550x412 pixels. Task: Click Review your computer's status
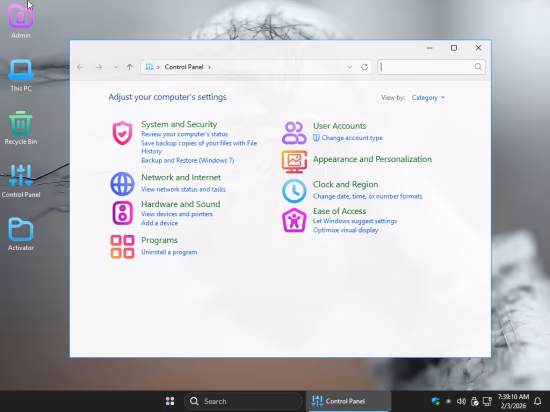coord(185,134)
